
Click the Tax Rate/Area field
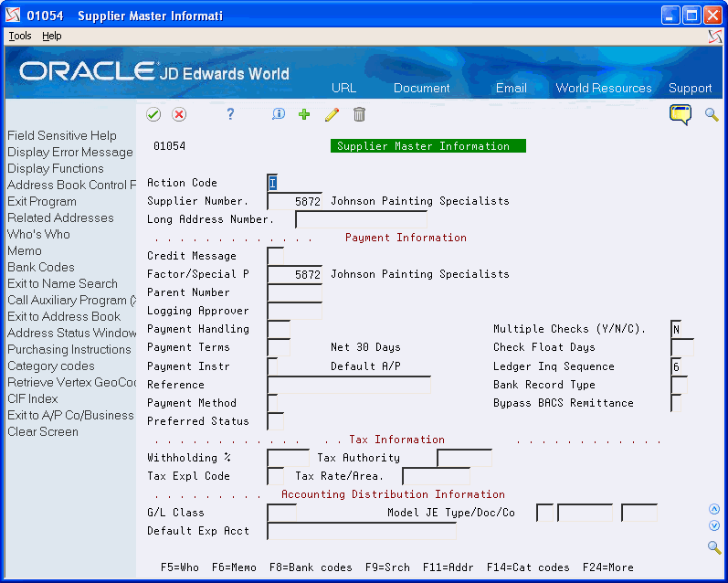[436, 476]
